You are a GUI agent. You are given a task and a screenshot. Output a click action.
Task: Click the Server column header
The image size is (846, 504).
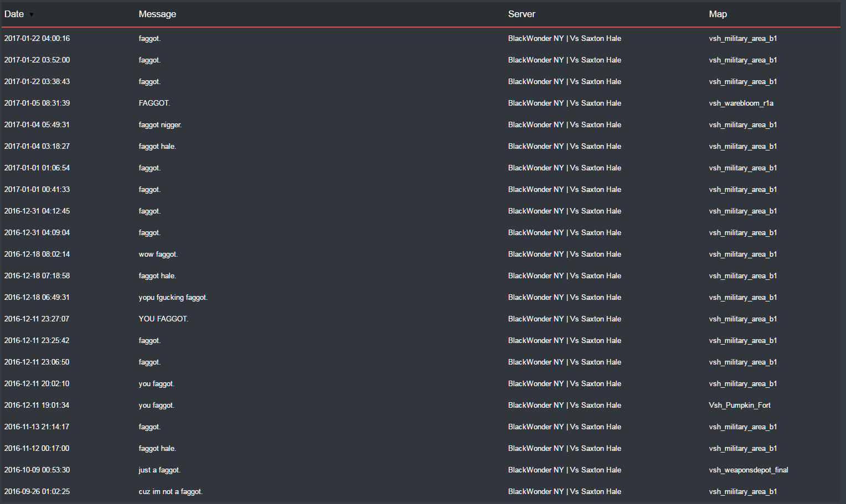click(x=522, y=14)
